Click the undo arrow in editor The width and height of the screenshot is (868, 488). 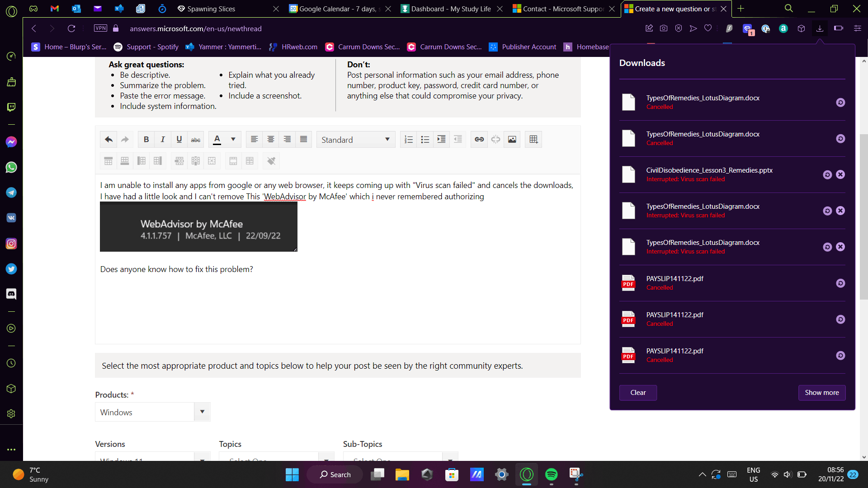click(x=108, y=140)
